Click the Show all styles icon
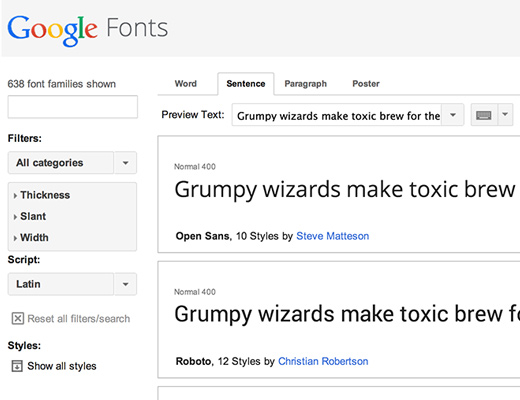The image size is (520, 400). 17,366
